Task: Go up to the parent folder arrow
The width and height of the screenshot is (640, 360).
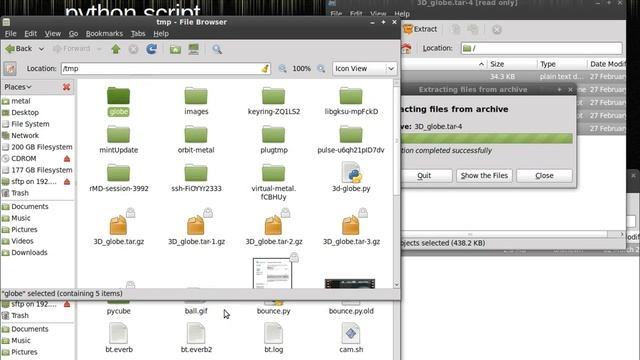Action: point(116,49)
